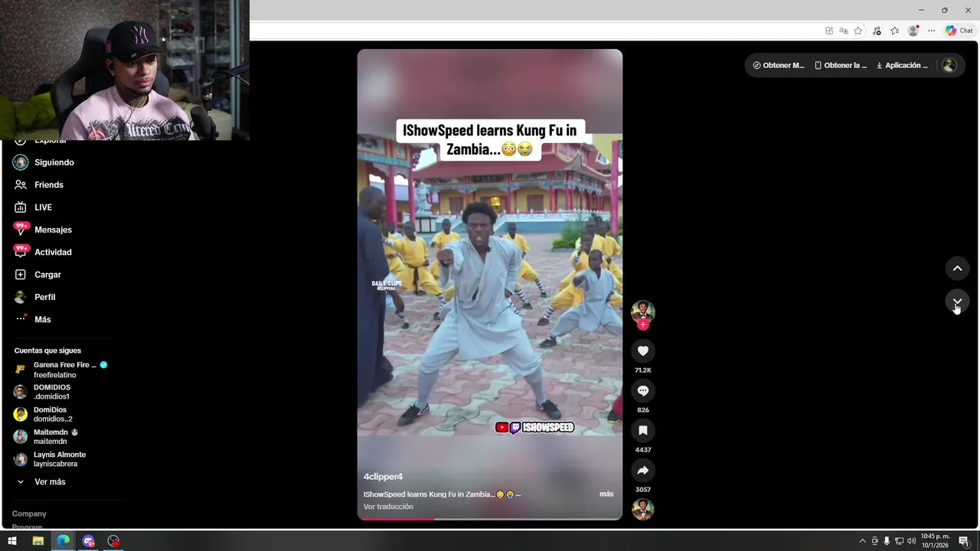Click Ver traducción under caption

(x=388, y=507)
